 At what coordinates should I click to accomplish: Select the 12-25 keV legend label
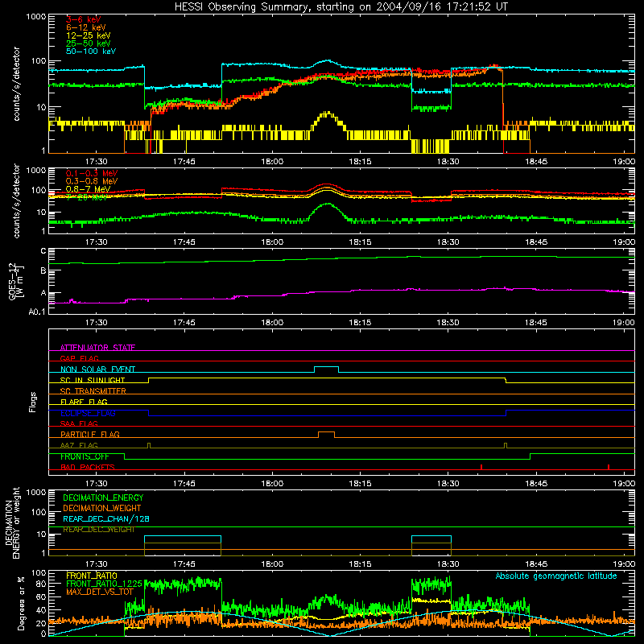click(88, 35)
